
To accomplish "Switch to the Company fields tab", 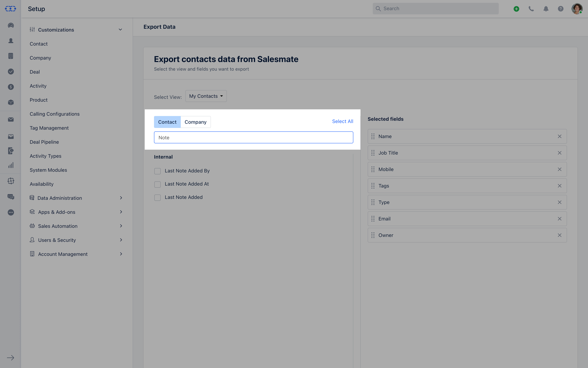I will tap(196, 122).
